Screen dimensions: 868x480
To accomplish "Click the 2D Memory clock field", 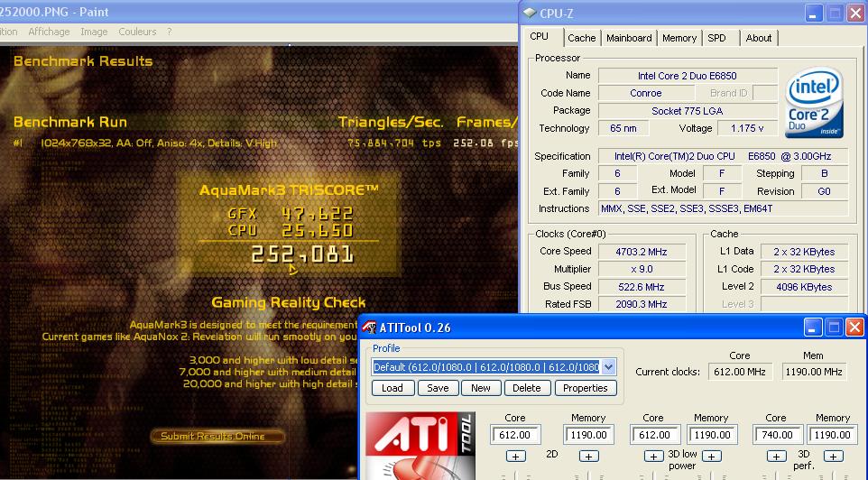I will point(588,435).
